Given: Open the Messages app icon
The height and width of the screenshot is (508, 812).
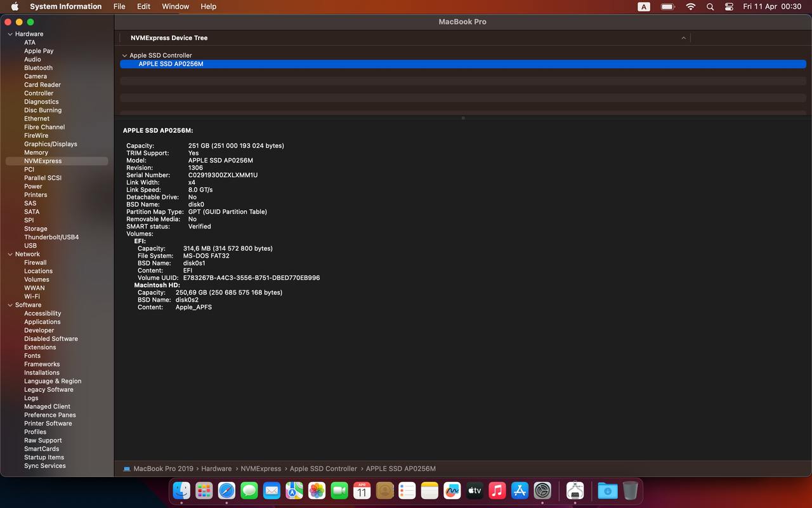Looking at the screenshot, I should (x=249, y=490).
